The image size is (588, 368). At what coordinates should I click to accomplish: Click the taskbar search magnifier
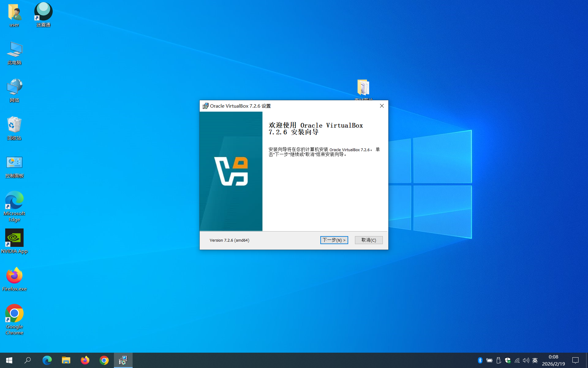[x=28, y=360]
